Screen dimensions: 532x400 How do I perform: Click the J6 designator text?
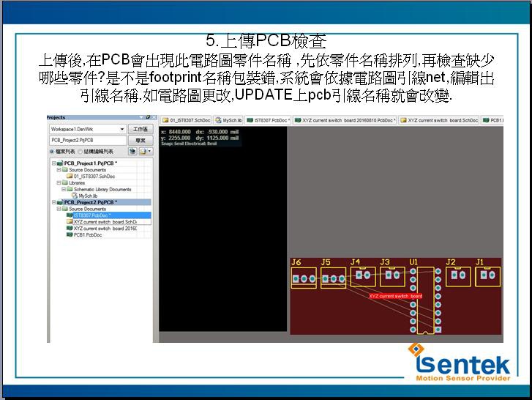coord(296,262)
